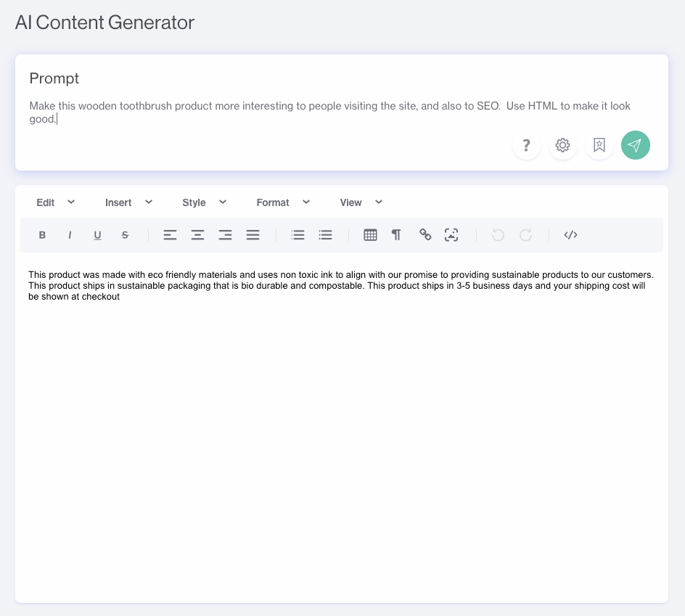Viewport: 685px width, 616px height.
Task: Center align the text
Action: click(x=197, y=235)
